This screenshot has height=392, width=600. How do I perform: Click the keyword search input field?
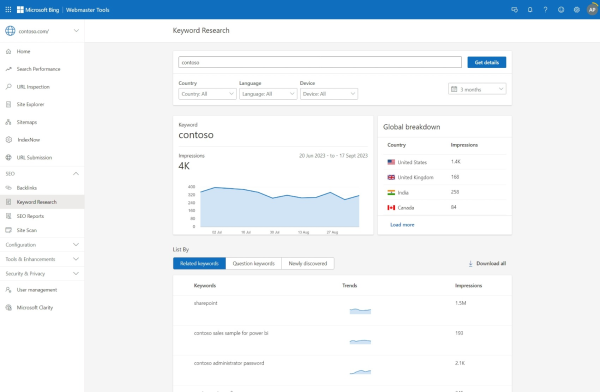click(x=320, y=62)
